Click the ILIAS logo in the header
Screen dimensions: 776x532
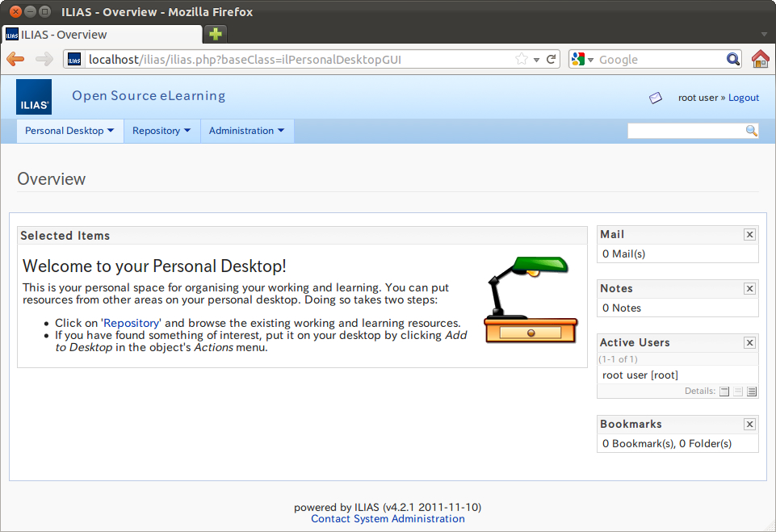(34, 97)
